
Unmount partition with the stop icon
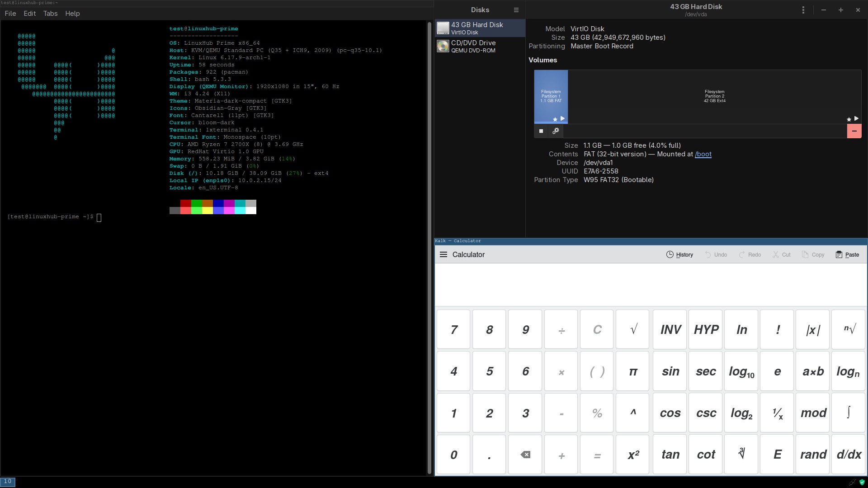[541, 131]
